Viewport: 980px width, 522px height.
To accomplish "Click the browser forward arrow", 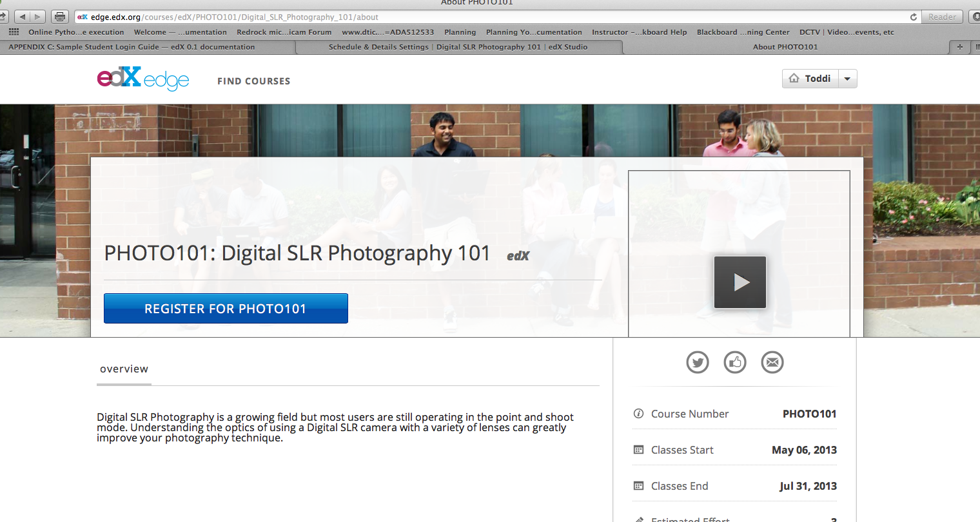I will click(x=37, y=17).
